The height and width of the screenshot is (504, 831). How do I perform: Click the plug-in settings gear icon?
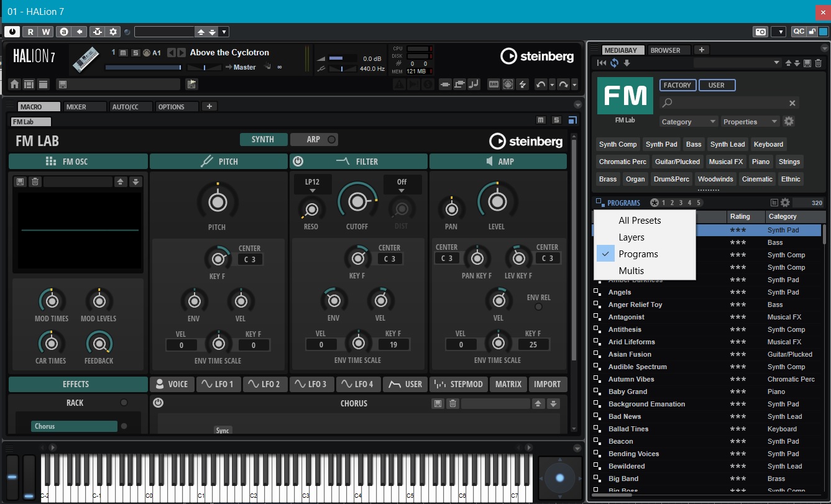coord(113,32)
